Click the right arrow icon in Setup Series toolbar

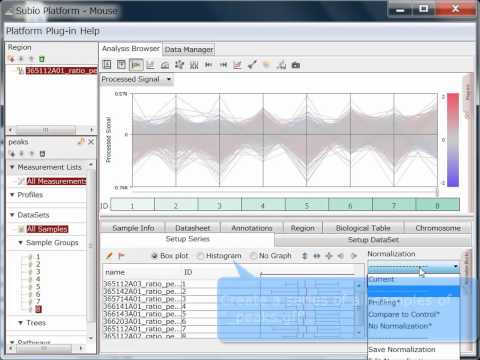354,256
